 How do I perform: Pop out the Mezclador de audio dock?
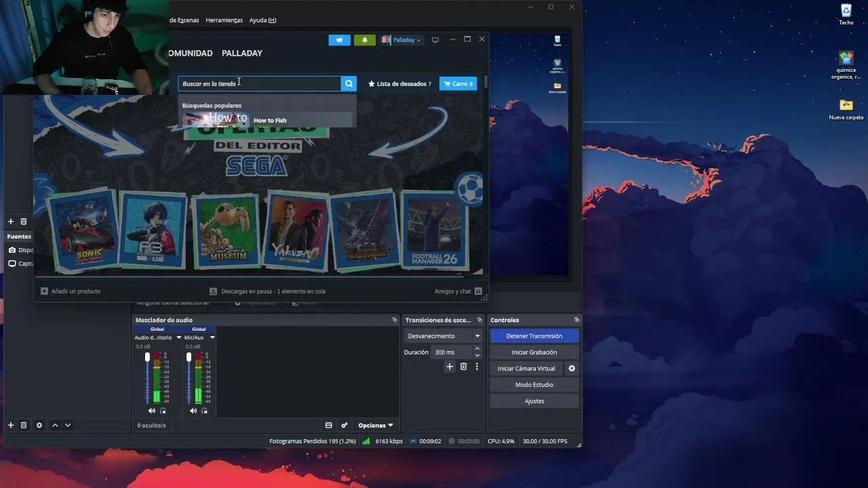pos(395,320)
